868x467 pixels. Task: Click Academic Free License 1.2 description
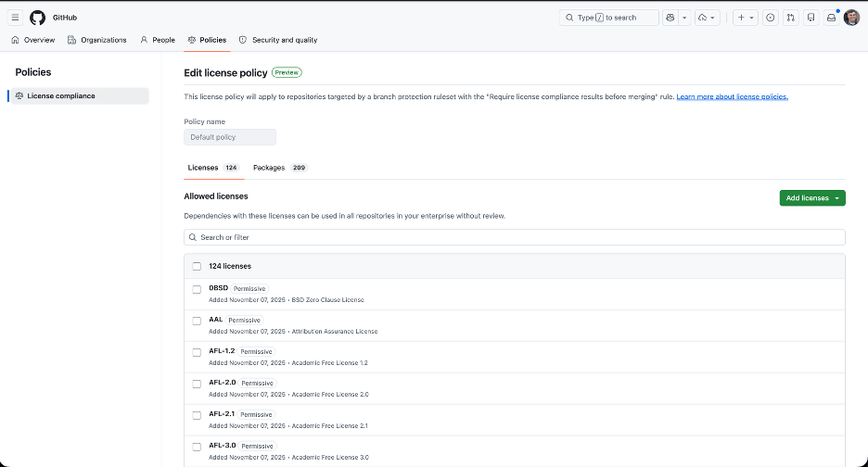[x=330, y=363]
